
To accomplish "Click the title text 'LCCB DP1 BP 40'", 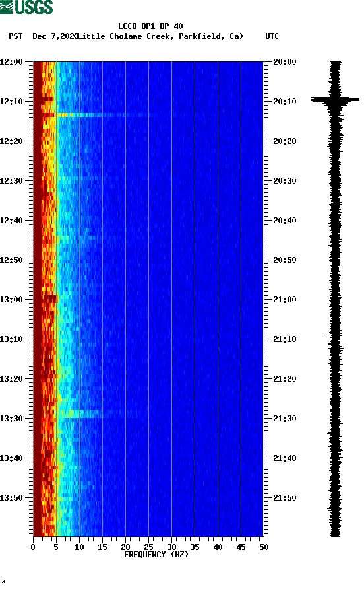I will 150,26.
